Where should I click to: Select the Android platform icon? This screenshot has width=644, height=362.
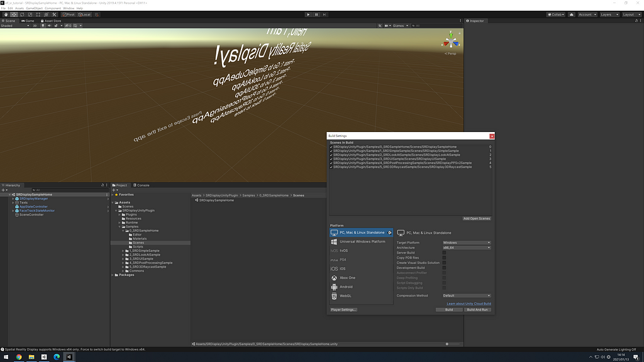click(x=334, y=287)
